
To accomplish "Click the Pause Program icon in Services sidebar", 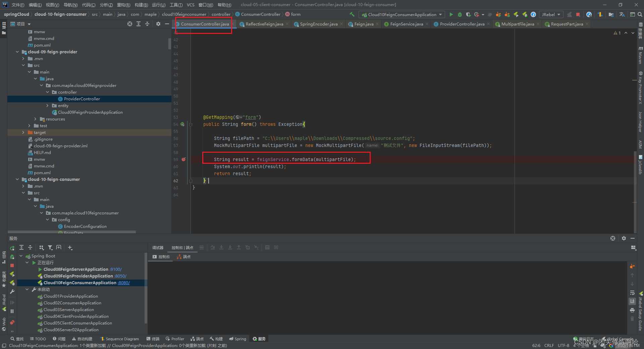I will point(12,311).
